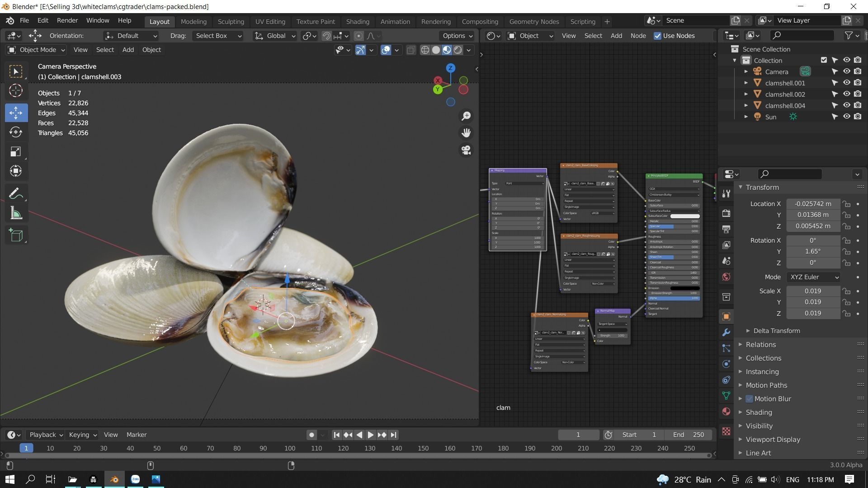Open the Render properties tab
This screenshot has width=868, height=488.
tap(726, 213)
